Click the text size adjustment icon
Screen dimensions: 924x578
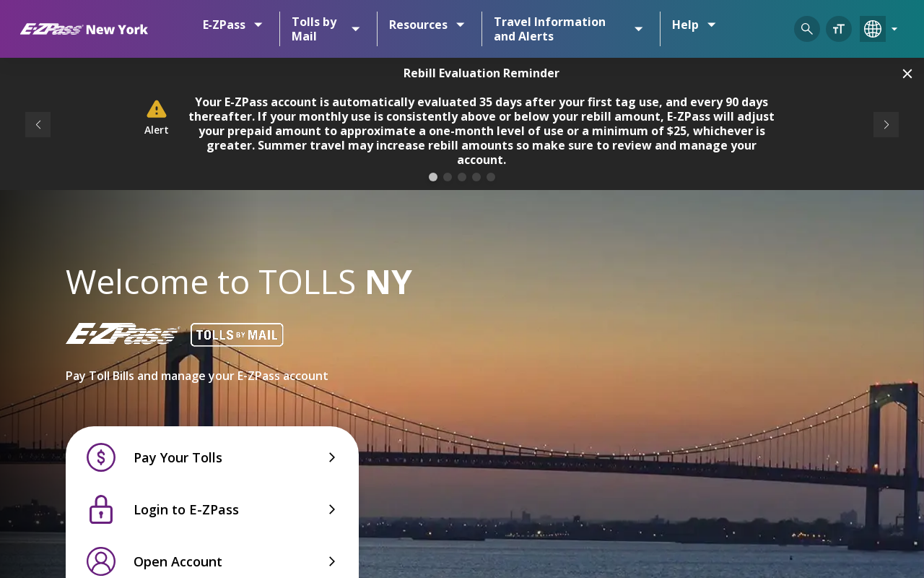tap(839, 29)
